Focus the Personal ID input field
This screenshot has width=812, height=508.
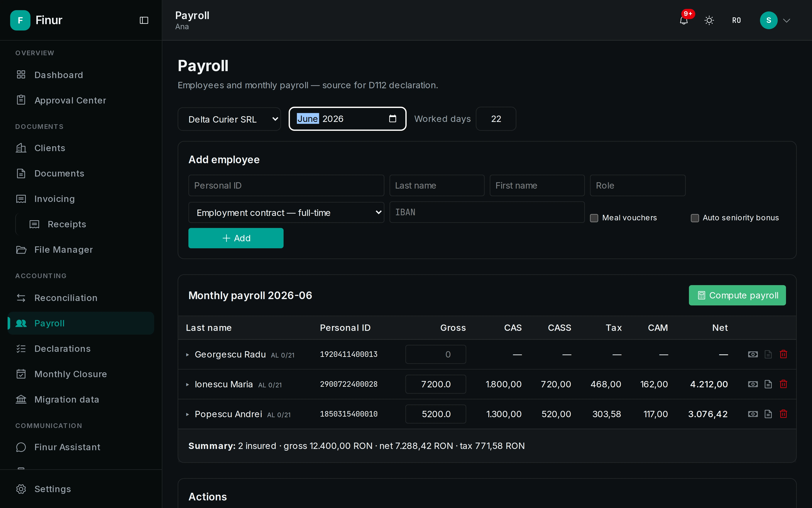(x=286, y=185)
